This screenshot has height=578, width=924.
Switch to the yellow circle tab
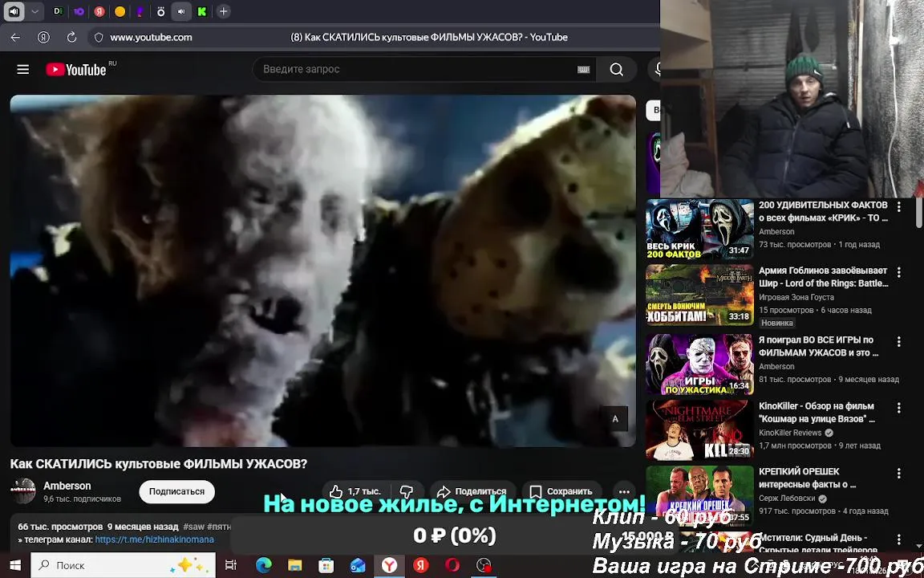coord(120,11)
